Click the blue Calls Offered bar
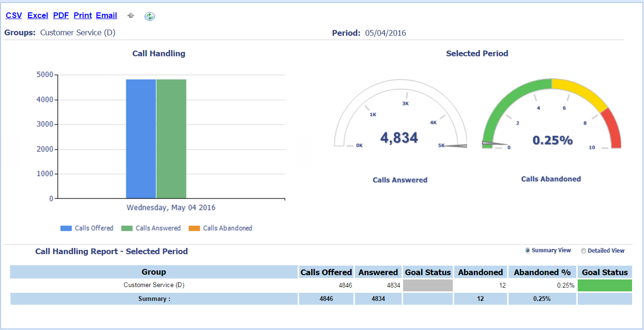644x330 pixels. (x=141, y=138)
